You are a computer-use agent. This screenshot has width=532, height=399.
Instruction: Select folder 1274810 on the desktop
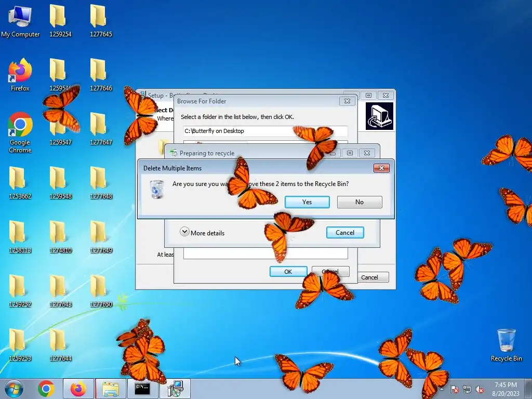tap(60, 237)
